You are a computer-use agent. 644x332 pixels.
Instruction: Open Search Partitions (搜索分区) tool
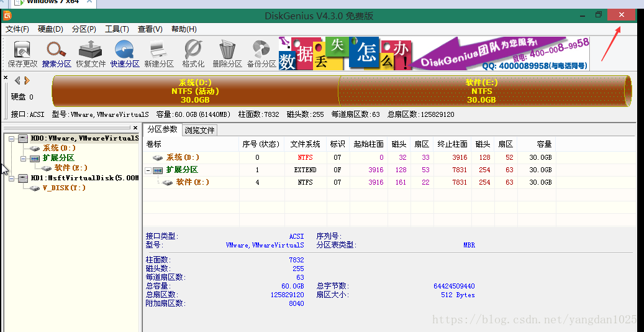pos(57,54)
